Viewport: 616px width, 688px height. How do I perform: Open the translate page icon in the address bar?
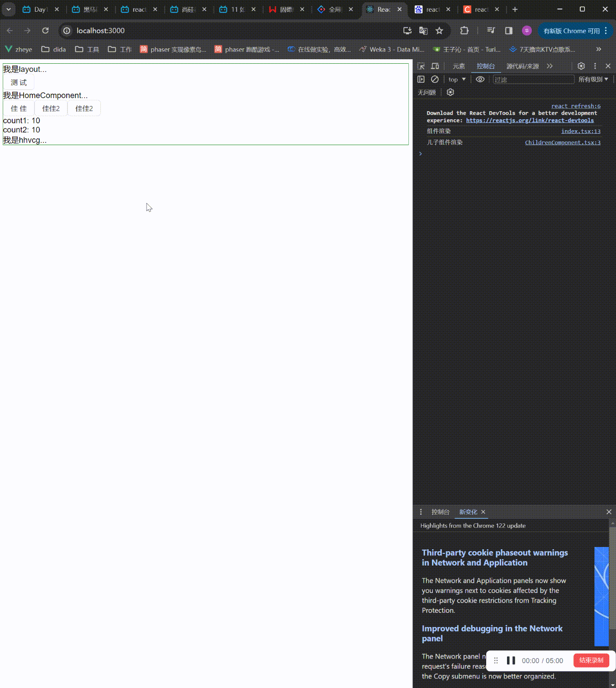pos(423,31)
